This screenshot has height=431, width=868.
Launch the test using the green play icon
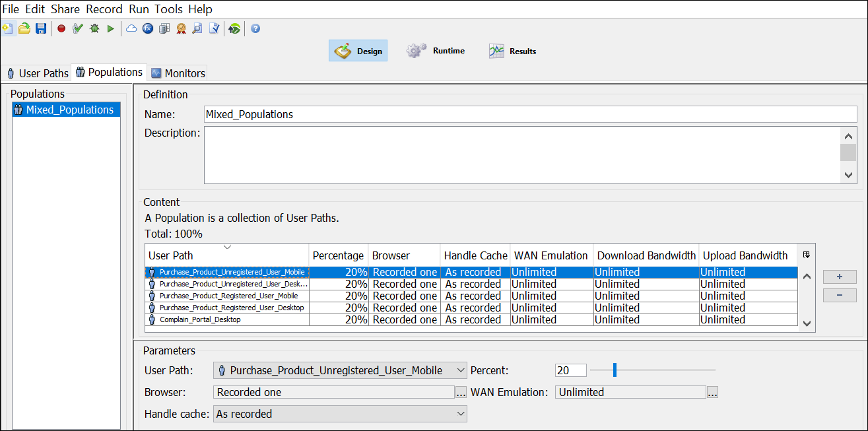coord(110,28)
